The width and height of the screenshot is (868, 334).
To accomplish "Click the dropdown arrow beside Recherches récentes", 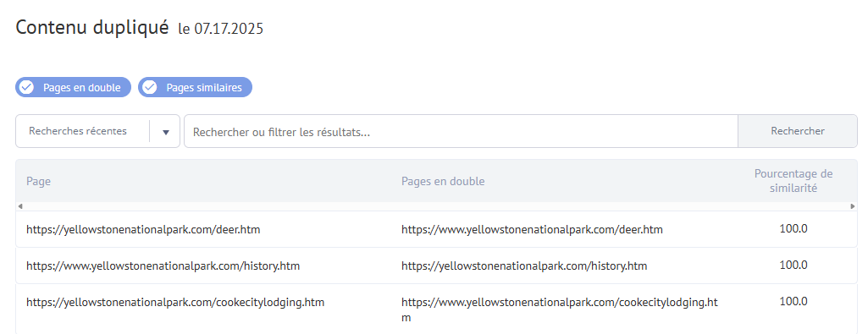I will [165, 132].
